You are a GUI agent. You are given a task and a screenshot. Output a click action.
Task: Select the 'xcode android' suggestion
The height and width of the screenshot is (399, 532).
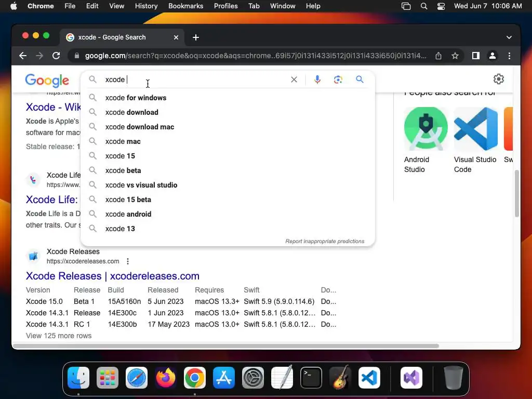[228, 215]
